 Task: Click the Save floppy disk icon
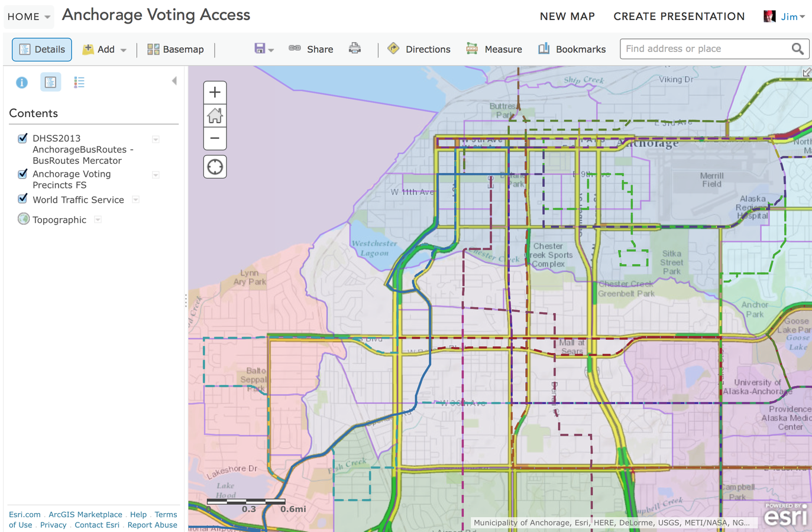coord(260,48)
